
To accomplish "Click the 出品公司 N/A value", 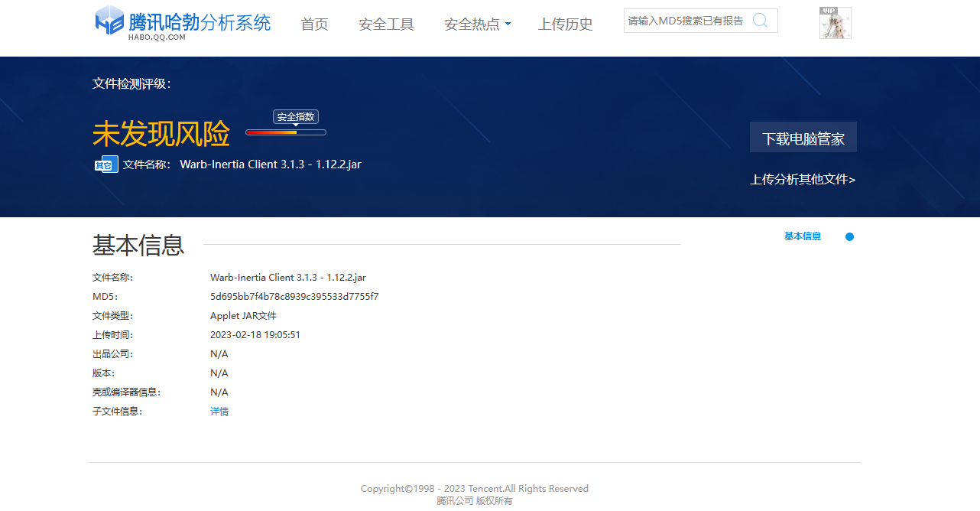I will tap(219, 354).
